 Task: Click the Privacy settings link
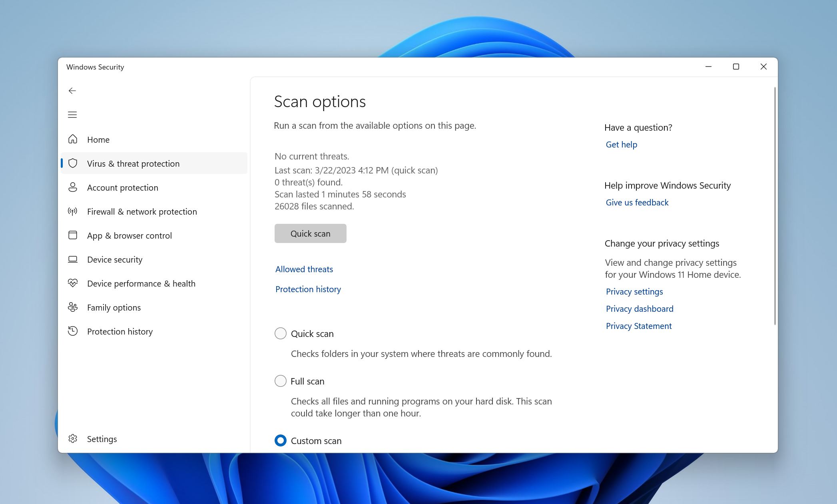[x=634, y=291]
